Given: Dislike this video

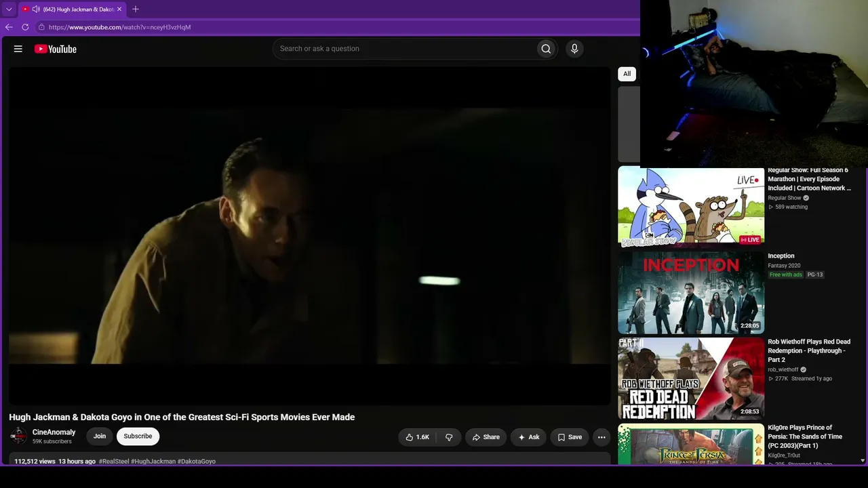Looking at the screenshot, I should 449,437.
